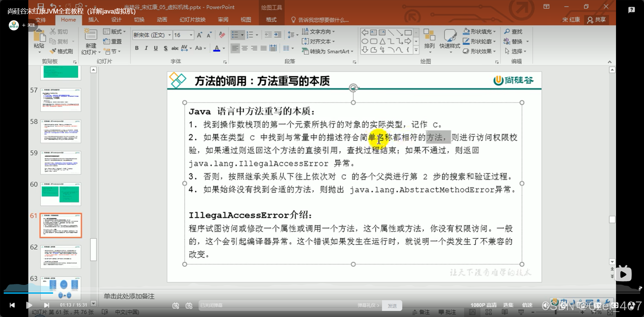Switch to the Insert (插入) tab
This screenshot has width=644, height=317.
[x=93, y=20]
